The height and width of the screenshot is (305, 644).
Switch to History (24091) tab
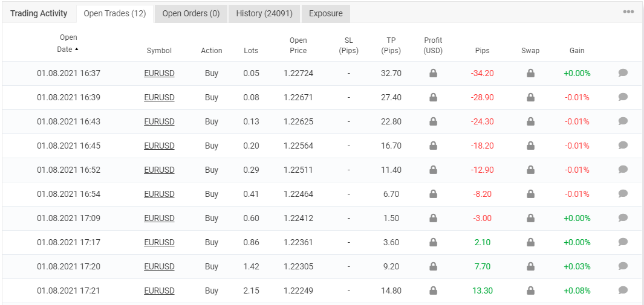point(264,13)
